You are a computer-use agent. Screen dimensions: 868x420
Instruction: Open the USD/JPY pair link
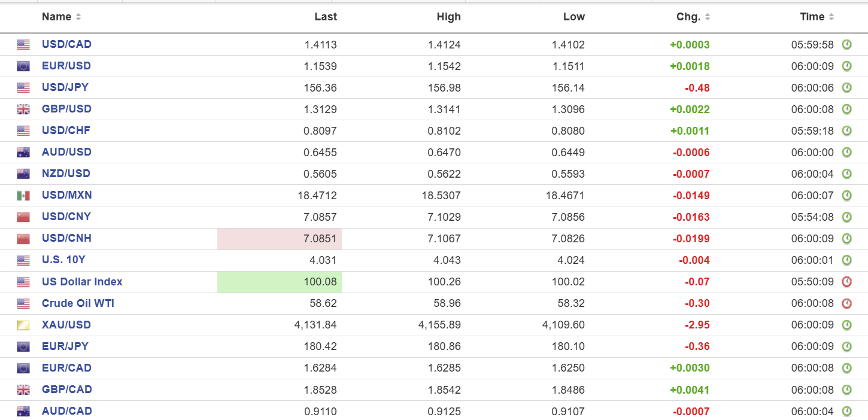pyautogui.click(x=65, y=87)
